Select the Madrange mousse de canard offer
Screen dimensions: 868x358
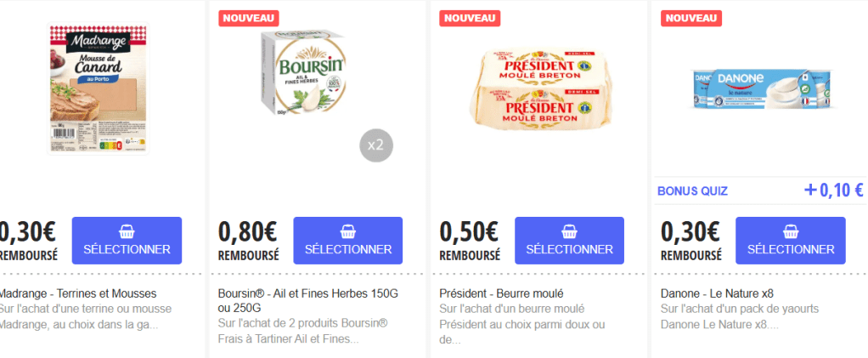click(127, 241)
